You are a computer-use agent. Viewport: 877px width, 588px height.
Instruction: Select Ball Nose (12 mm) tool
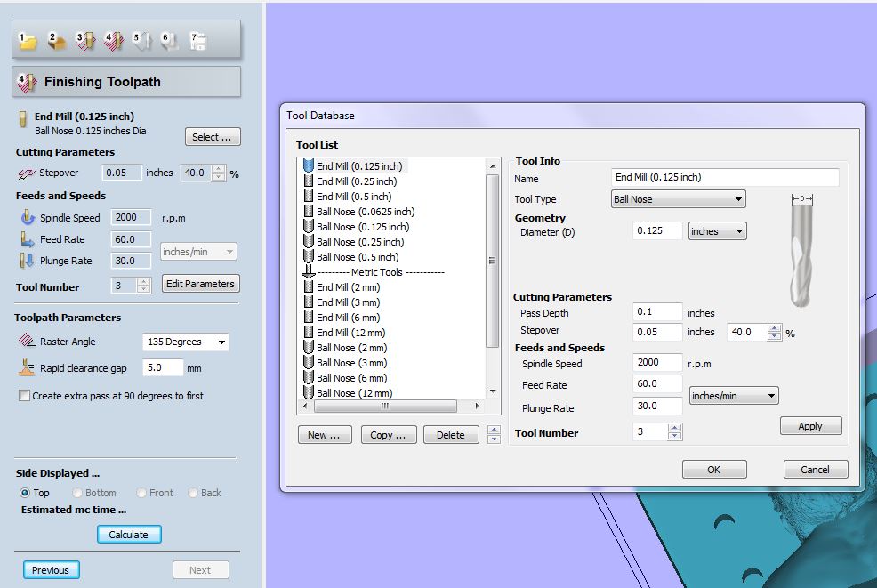point(349,393)
